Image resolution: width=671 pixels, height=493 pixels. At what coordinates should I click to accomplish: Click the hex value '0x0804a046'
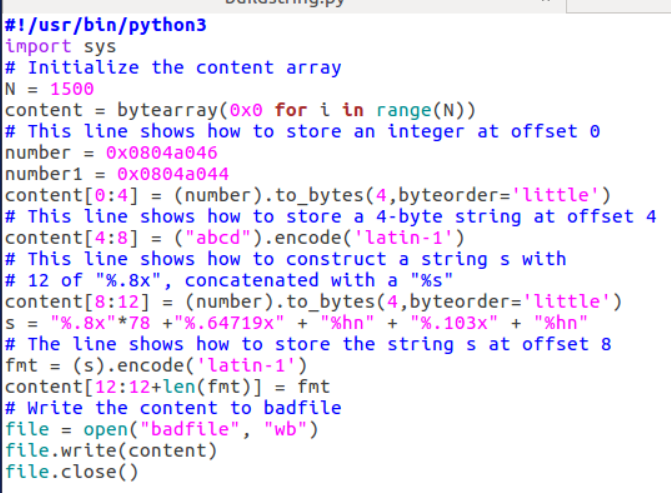click(x=162, y=153)
